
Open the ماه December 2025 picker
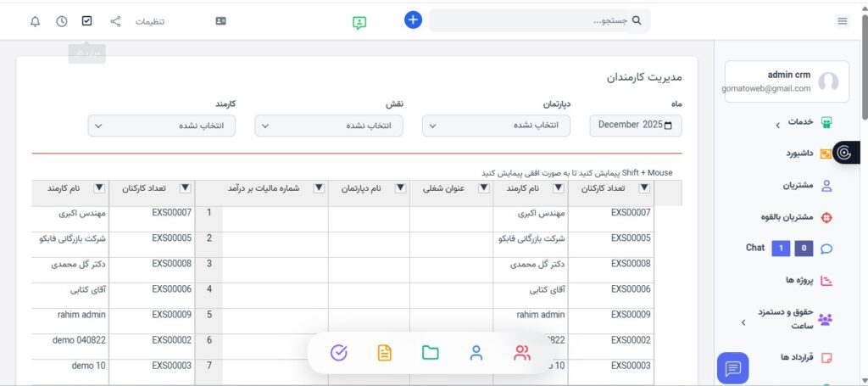(x=636, y=126)
